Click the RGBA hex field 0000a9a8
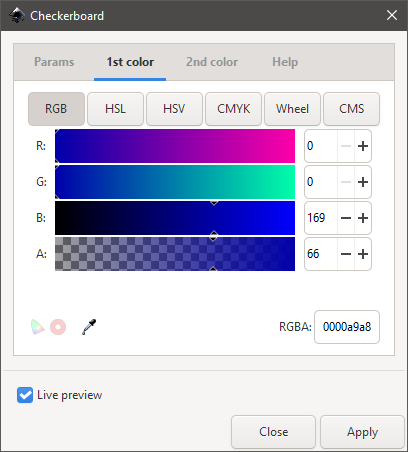This screenshot has width=408, height=452. (347, 327)
